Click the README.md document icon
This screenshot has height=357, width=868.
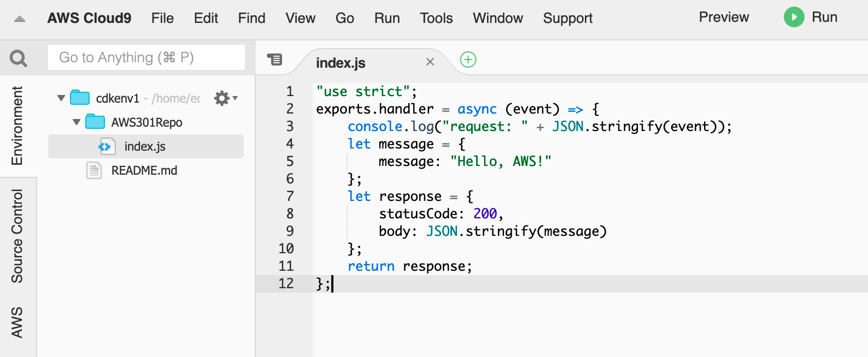pos(94,170)
